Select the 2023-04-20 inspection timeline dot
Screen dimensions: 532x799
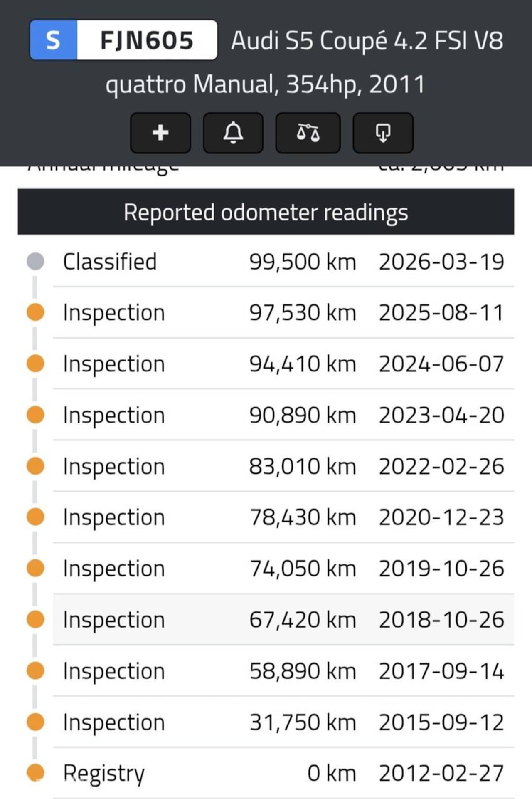pyautogui.click(x=35, y=415)
